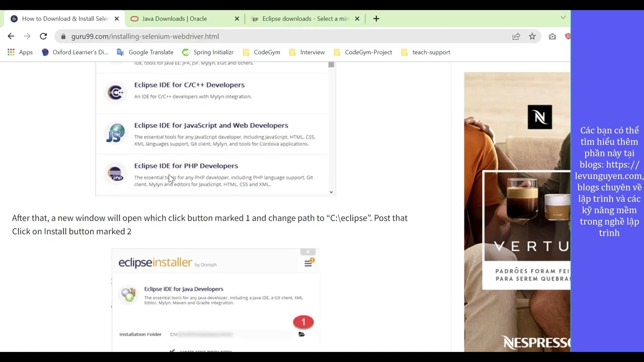The width and height of the screenshot is (644, 362).
Task: Click the PHP Eclipse logo
Action: [x=115, y=173]
